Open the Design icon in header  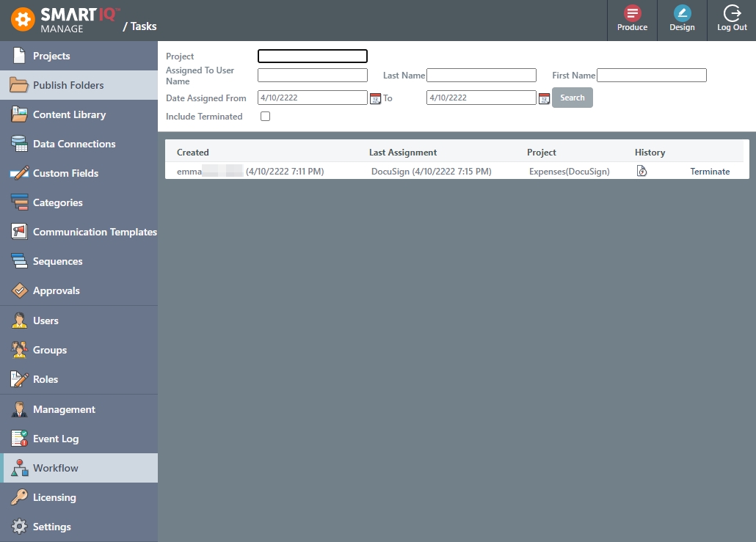click(x=682, y=13)
